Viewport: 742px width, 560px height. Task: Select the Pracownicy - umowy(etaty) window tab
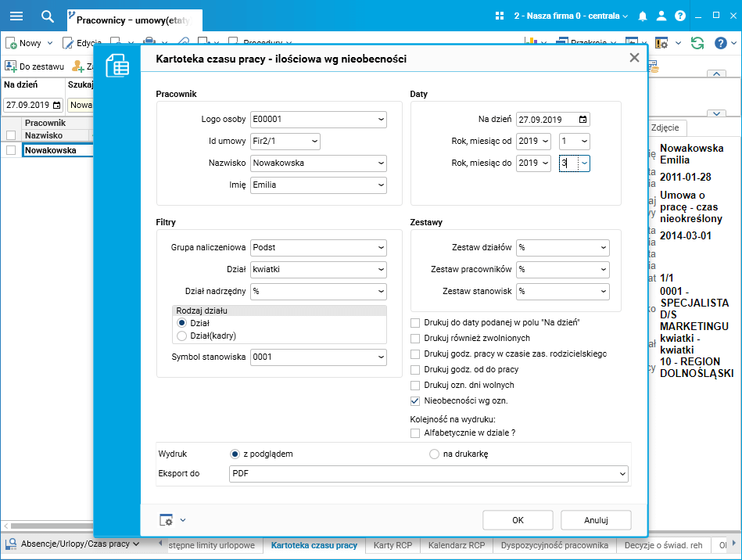[x=134, y=20]
